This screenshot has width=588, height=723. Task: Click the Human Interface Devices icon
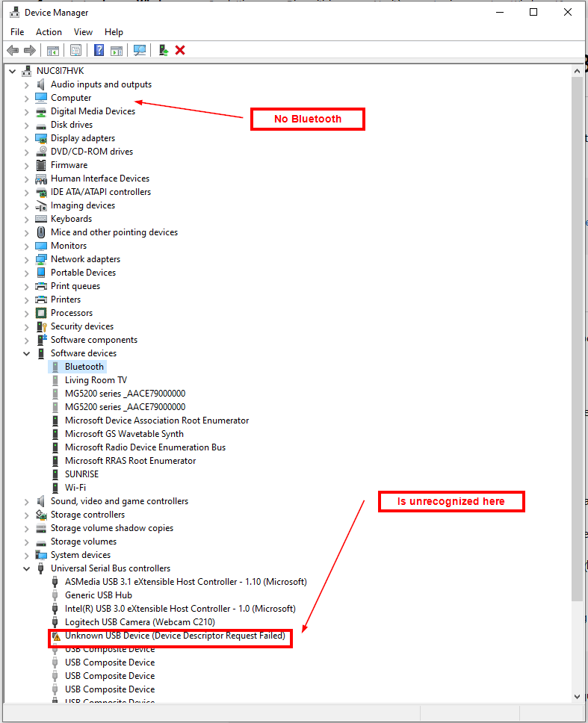tap(41, 179)
